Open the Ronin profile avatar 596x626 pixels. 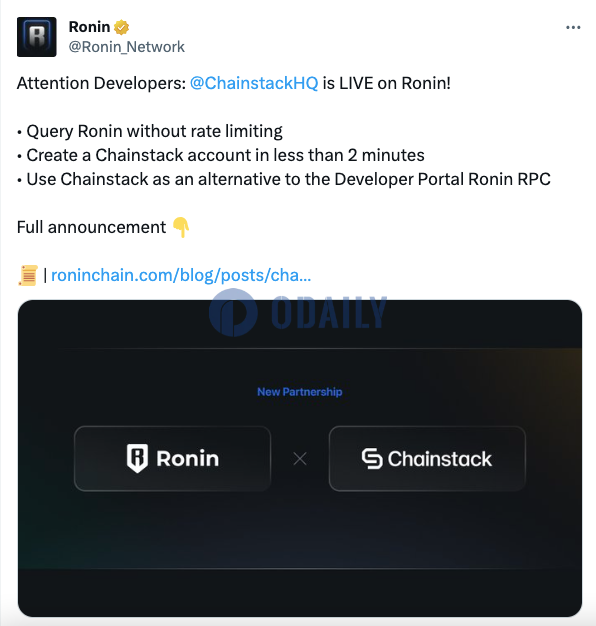pyautogui.click(x=37, y=37)
